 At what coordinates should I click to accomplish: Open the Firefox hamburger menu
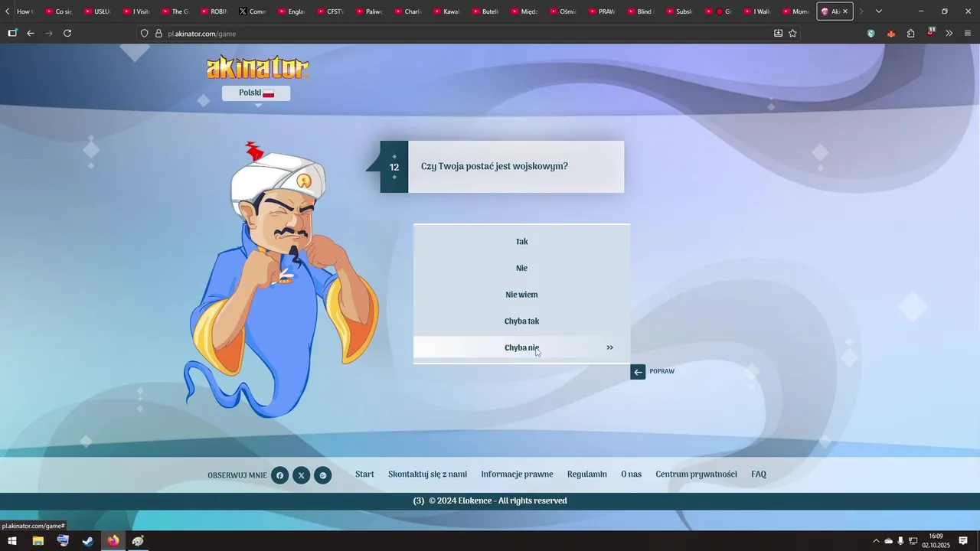tap(968, 34)
